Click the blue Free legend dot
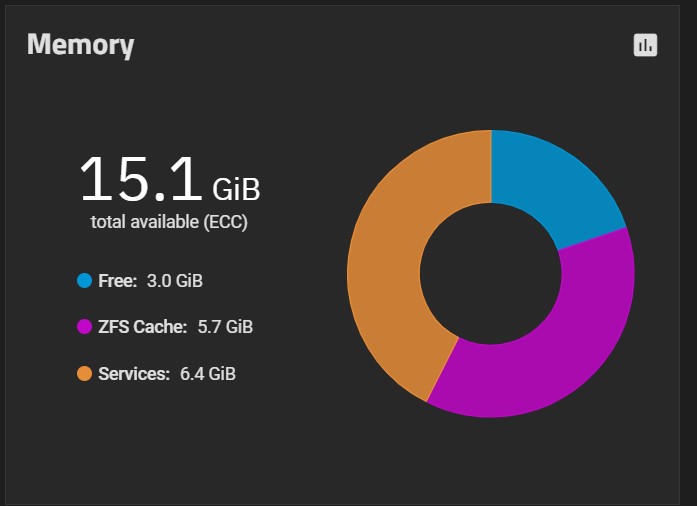The height and width of the screenshot is (506, 697). click(84, 281)
